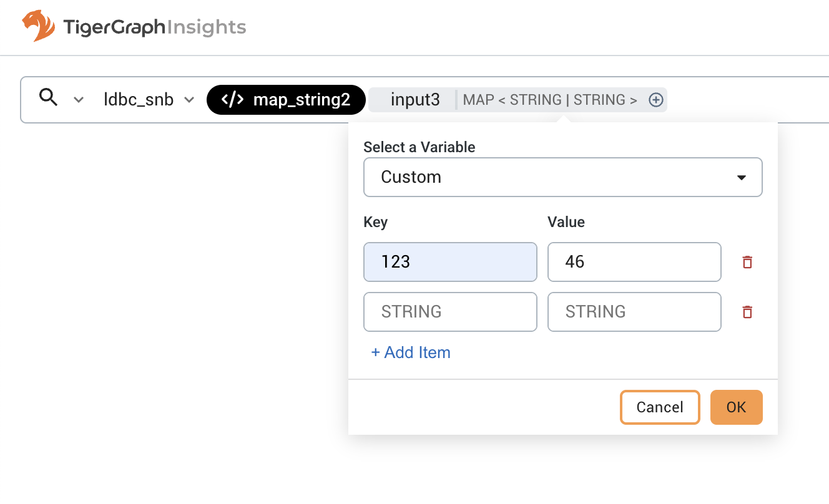Expand the chevron next to search icon
829x504 pixels.
click(79, 100)
